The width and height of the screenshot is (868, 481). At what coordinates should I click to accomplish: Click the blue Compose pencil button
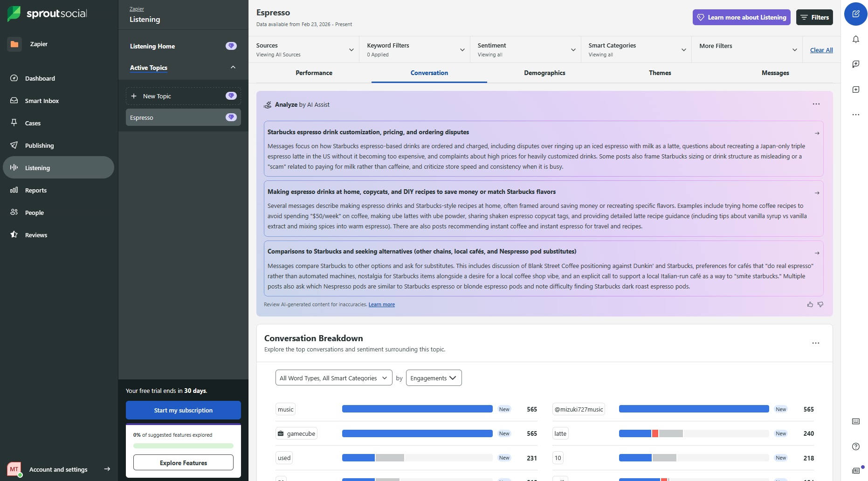[855, 14]
